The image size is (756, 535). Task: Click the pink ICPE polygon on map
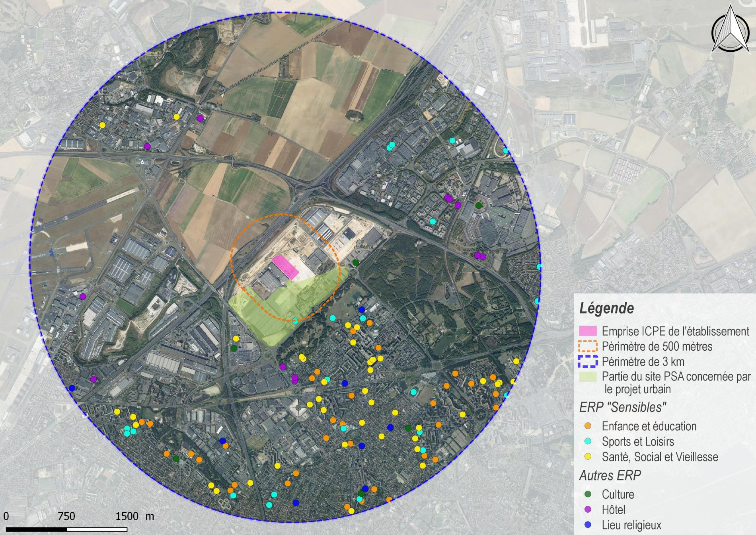286,267
